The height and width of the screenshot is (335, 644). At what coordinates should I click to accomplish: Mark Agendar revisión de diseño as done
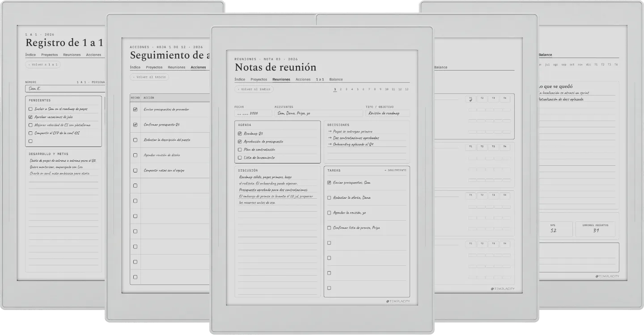135,155
